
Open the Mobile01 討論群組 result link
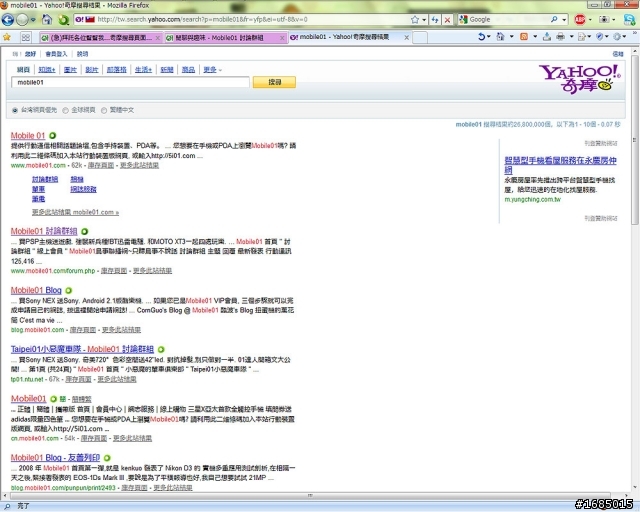(44, 231)
